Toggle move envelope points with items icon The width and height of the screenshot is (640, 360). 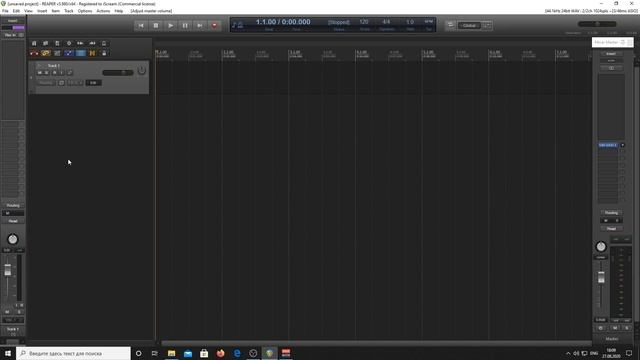69,53
